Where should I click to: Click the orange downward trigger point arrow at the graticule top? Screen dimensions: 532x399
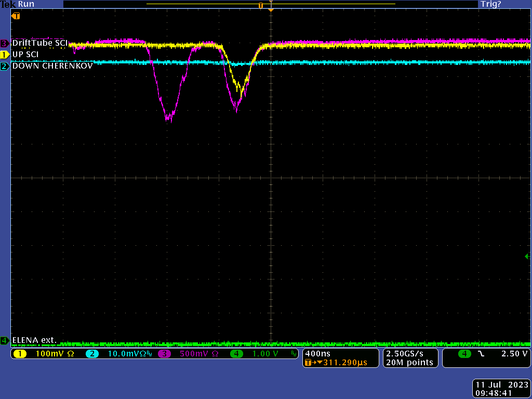click(x=271, y=10)
